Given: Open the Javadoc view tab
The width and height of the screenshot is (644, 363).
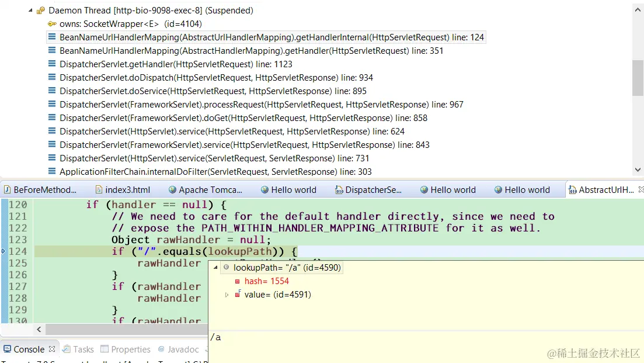Looking at the screenshot, I should 179,350.
